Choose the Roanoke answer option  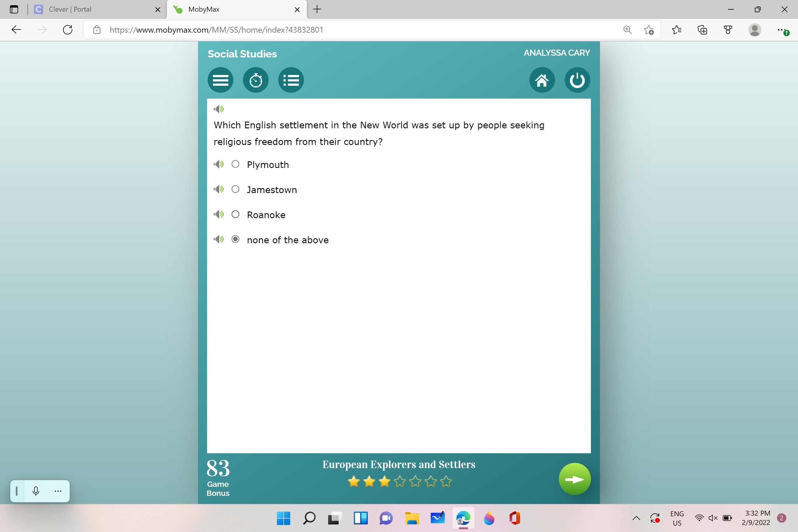pos(235,214)
